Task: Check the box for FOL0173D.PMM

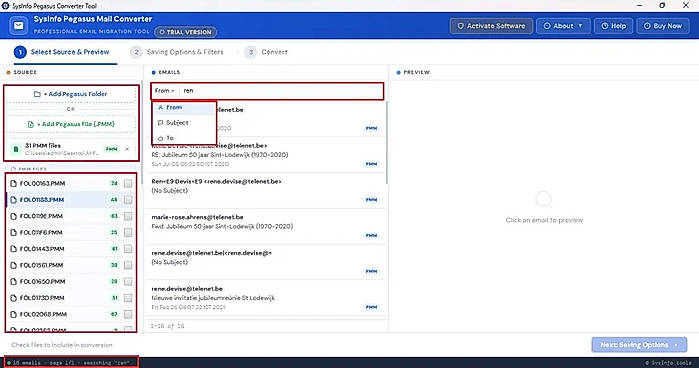Action: click(128, 298)
